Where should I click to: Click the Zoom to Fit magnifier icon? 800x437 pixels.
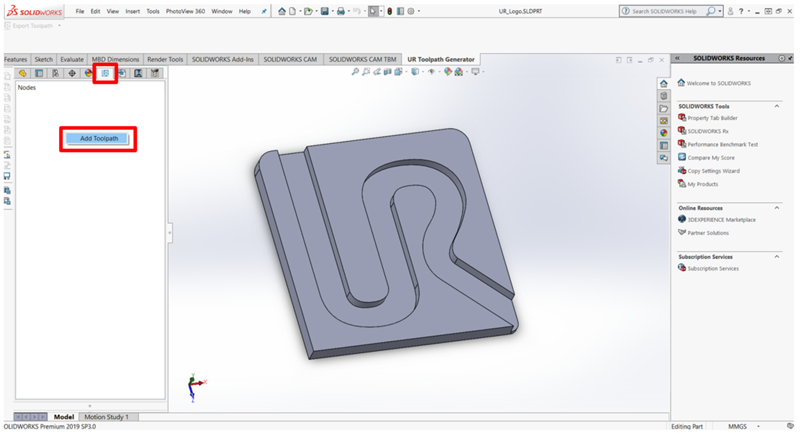click(354, 72)
